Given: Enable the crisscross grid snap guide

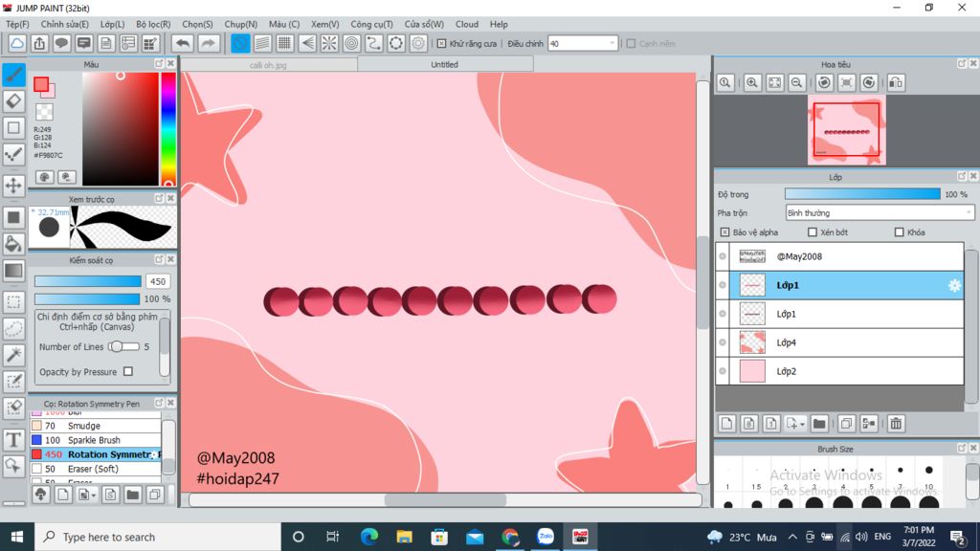Looking at the screenshot, I should coord(284,43).
